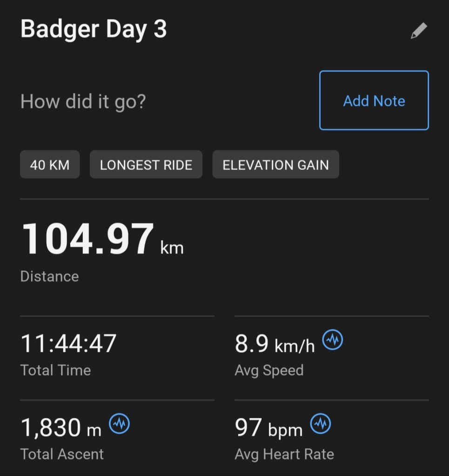
Task: Tap the 104.97 km distance value
Action: pyautogui.click(x=102, y=241)
